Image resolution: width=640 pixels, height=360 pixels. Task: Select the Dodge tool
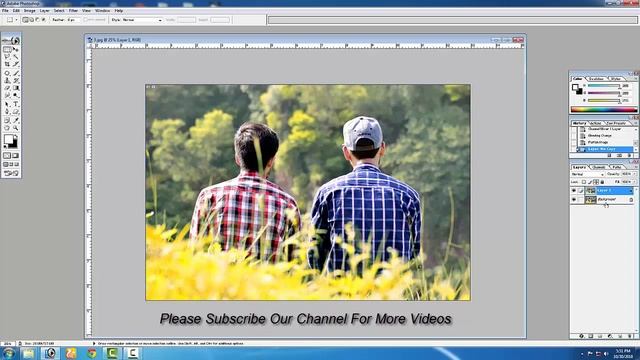[x=16, y=95]
